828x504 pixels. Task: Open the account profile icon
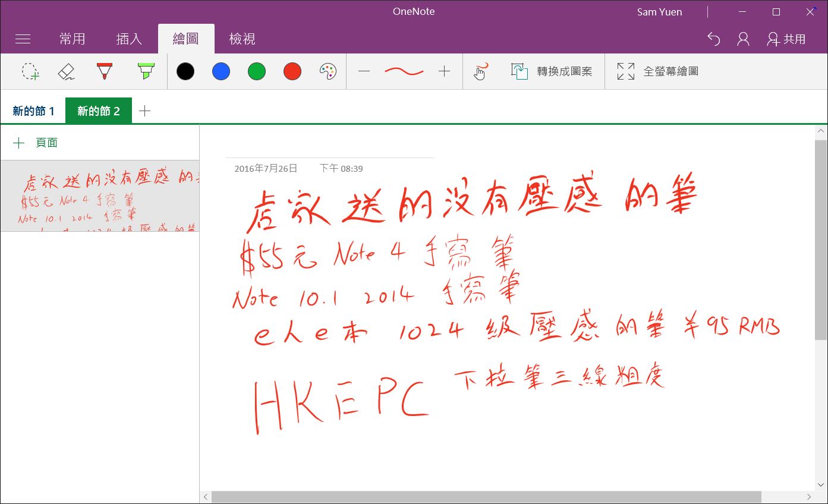743,39
